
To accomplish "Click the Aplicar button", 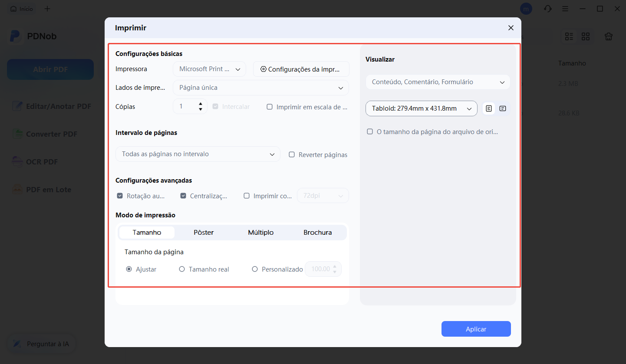I will point(476,329).
